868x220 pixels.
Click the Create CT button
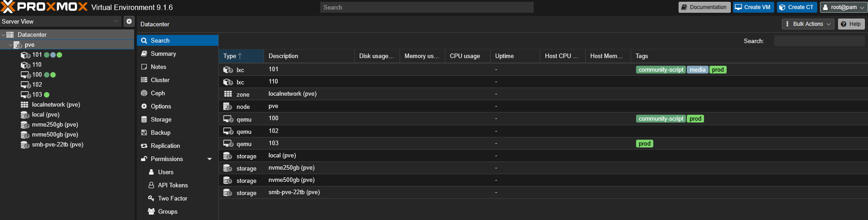pos(797,7)
